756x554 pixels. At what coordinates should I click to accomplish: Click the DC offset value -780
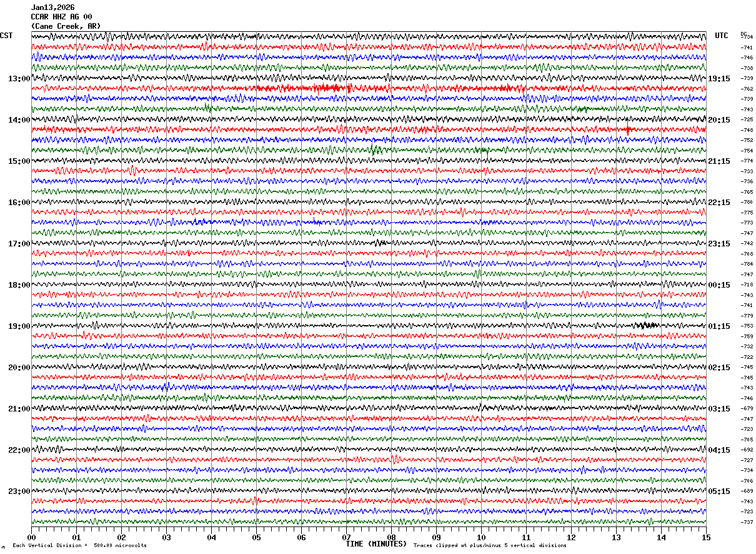(747, 202)
